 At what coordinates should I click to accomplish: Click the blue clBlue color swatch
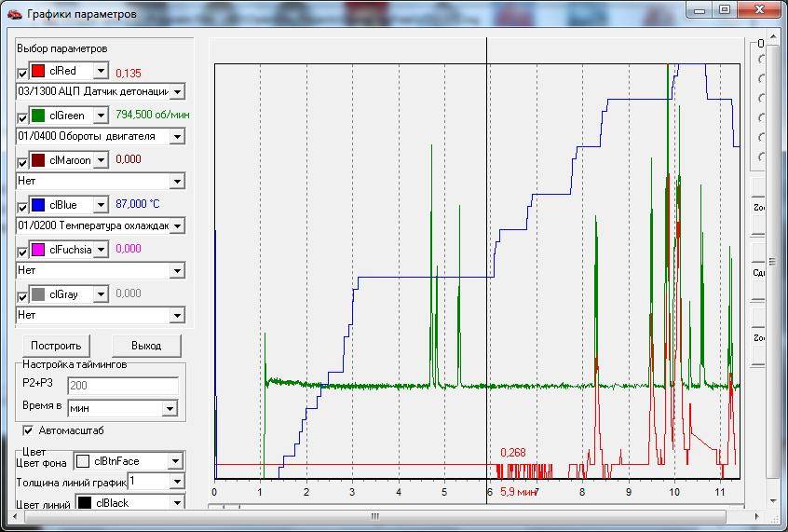38,205
